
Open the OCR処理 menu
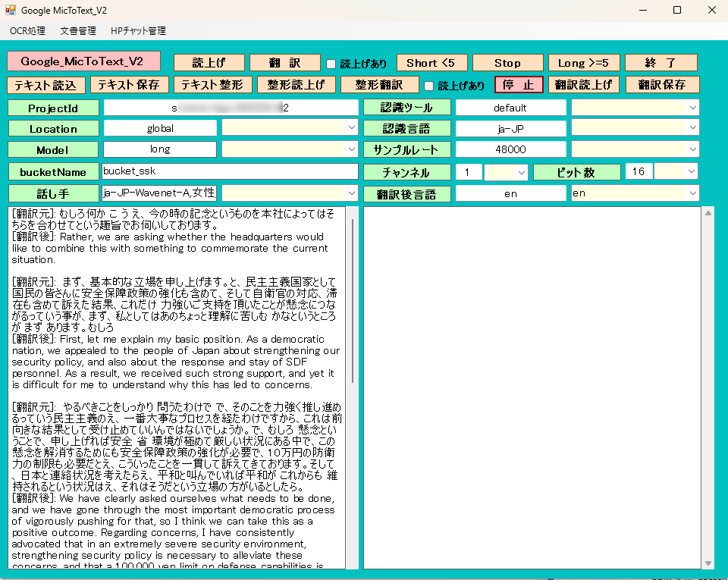click(x=27, y=31)
